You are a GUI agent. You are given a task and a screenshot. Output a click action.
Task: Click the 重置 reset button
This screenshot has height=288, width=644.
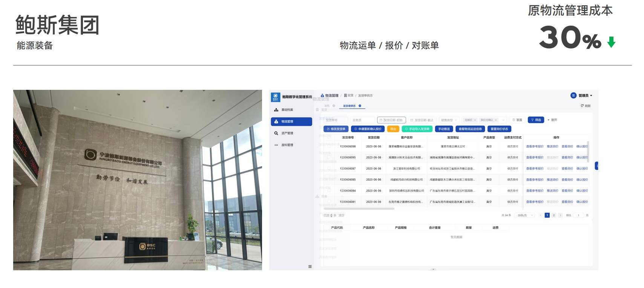tap(517, 120)
